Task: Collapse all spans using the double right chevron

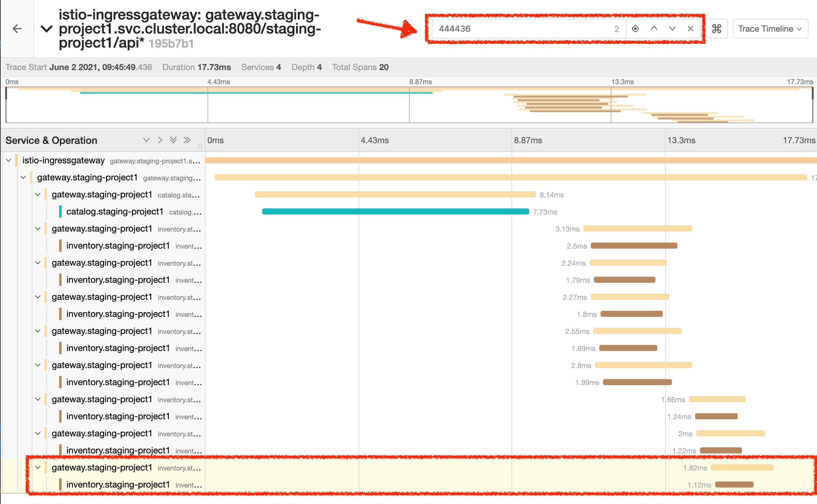Action: click(187, 140)
